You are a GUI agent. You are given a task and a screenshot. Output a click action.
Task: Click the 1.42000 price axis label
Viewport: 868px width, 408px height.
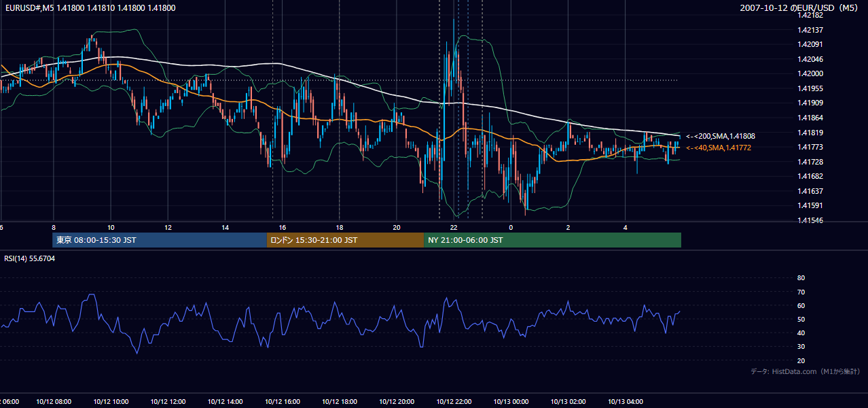811,74
